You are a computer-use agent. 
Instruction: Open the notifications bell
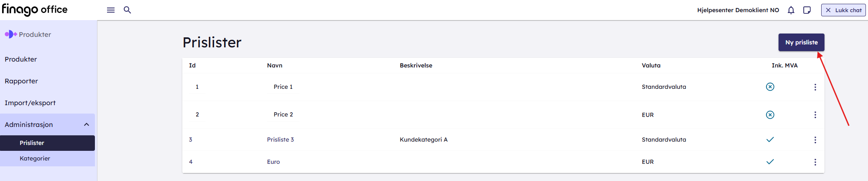coord(791,10)
